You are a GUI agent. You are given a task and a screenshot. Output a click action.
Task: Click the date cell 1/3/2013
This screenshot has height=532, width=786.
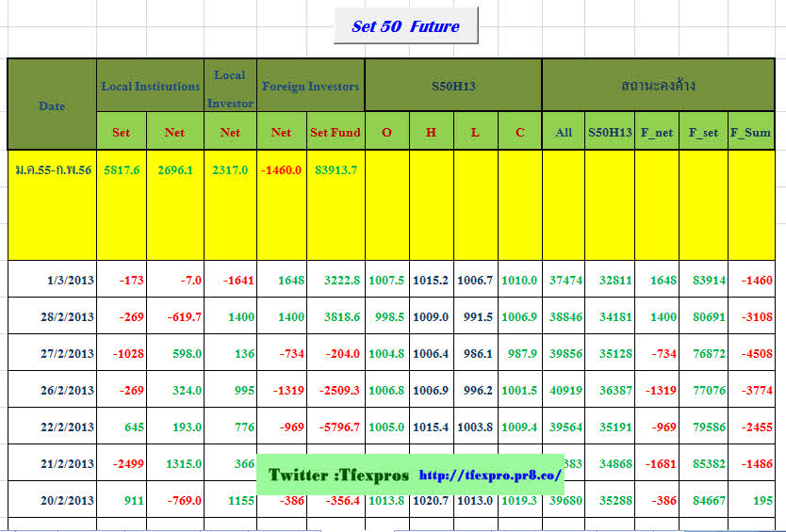(x=71, y=281)
